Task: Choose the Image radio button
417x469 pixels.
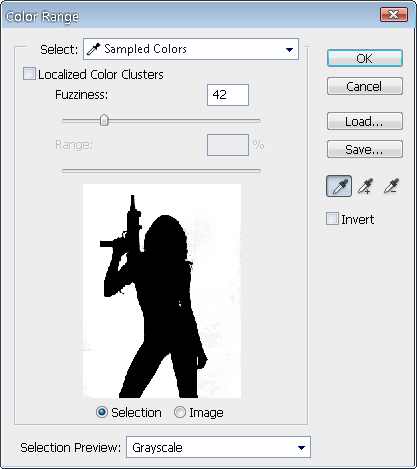Action: pyautogui.click(x=180, y=412)
